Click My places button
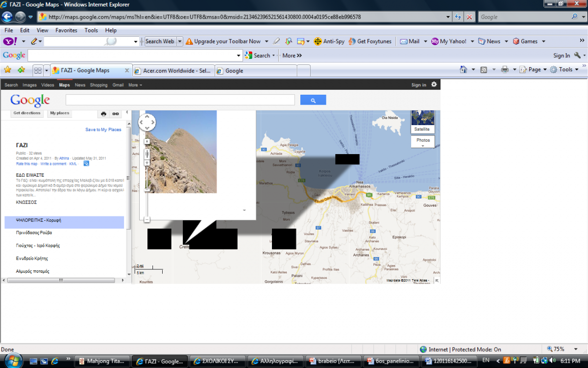588x368 pixels. pos(60,113)
